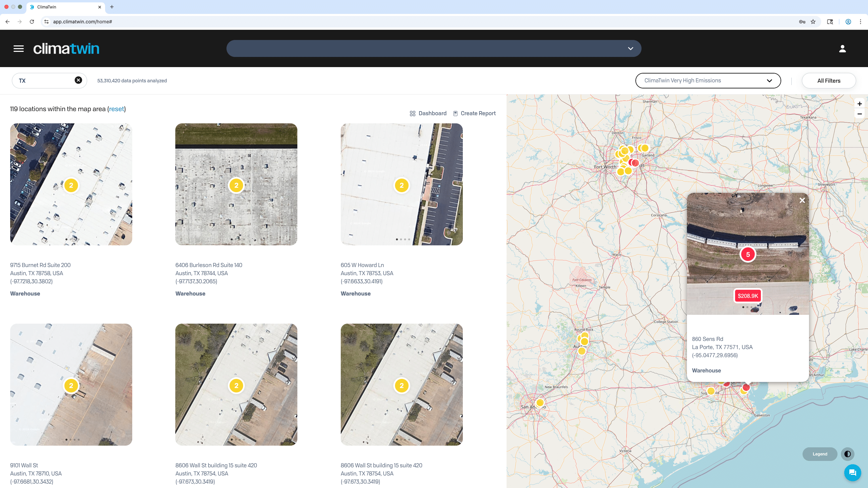Click the reset link to clear map area

point(116,109)
